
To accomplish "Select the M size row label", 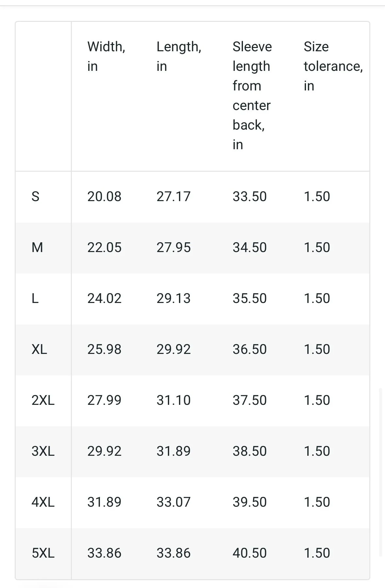I will pyautogui.click(x=37, y=247).
